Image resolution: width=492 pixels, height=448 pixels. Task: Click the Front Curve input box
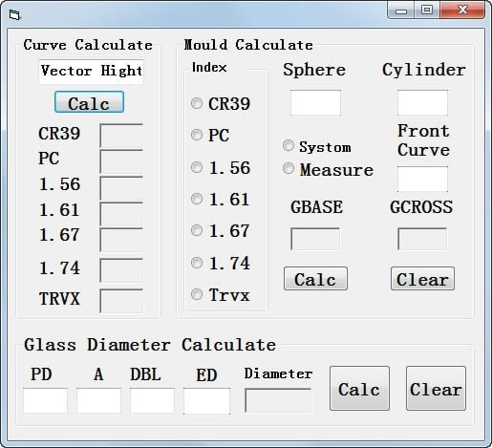coord(422,179)
